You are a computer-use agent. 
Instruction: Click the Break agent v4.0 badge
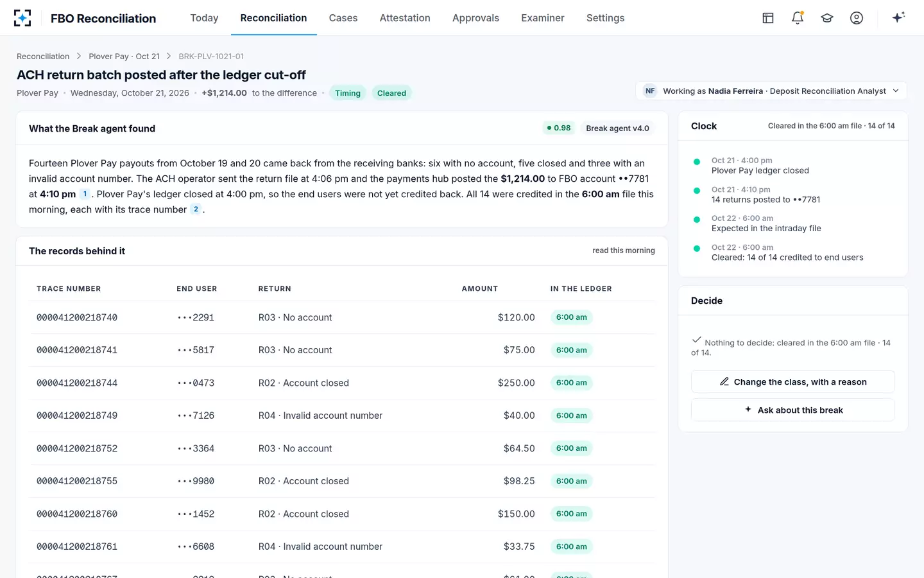[x=617, y=128]
